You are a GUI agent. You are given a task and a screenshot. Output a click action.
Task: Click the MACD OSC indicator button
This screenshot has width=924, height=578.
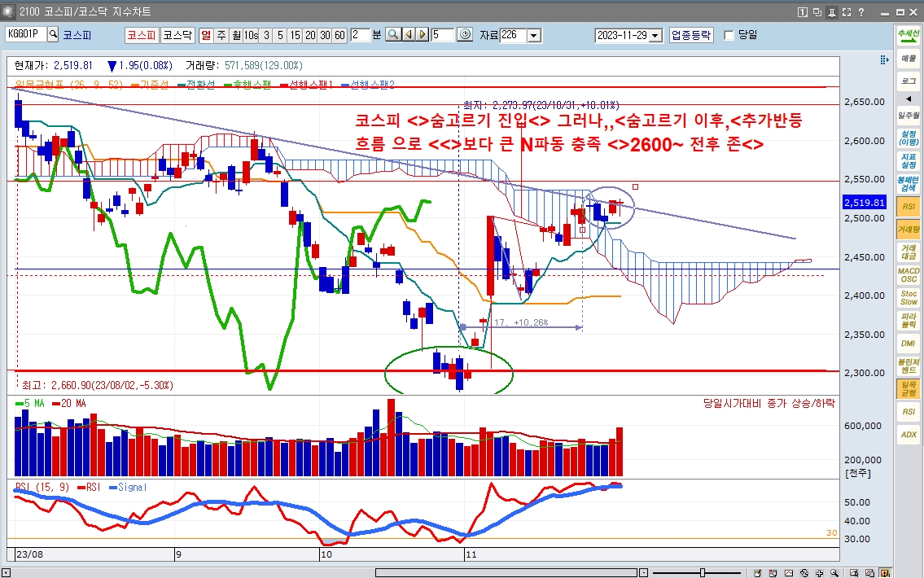click(x=909, y=274)
